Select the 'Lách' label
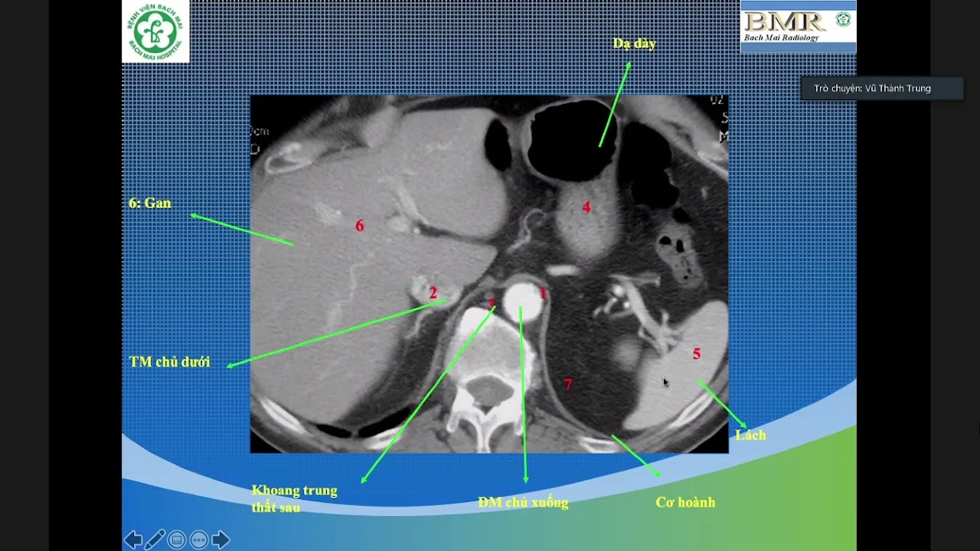This screenshot has width=980, height=551. tap(750, 435)
